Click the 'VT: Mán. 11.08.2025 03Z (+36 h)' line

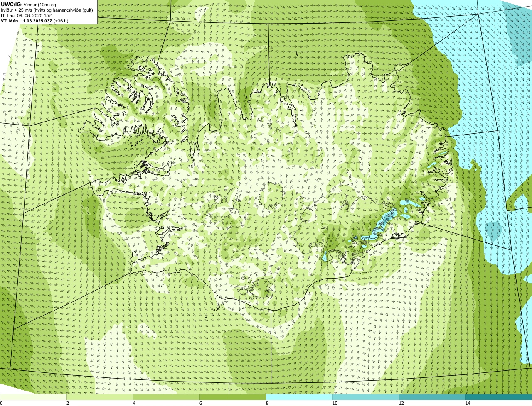coord(34,21)
